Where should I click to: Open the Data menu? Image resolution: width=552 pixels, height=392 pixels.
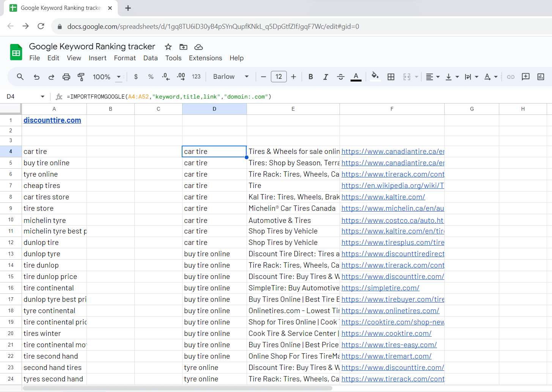pos(150,58)
